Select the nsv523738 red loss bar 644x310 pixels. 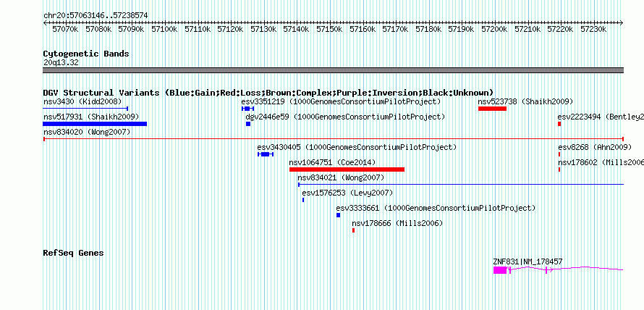coord(492,109)
